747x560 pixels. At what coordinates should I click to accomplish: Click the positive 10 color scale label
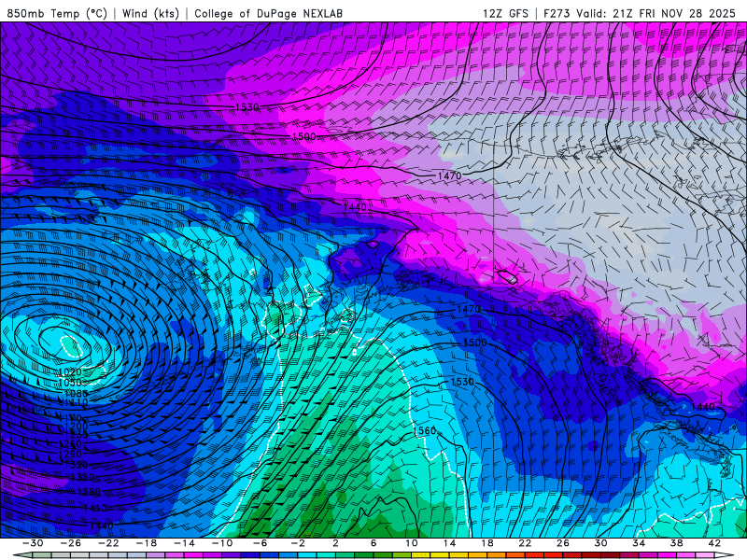point(412,543)
